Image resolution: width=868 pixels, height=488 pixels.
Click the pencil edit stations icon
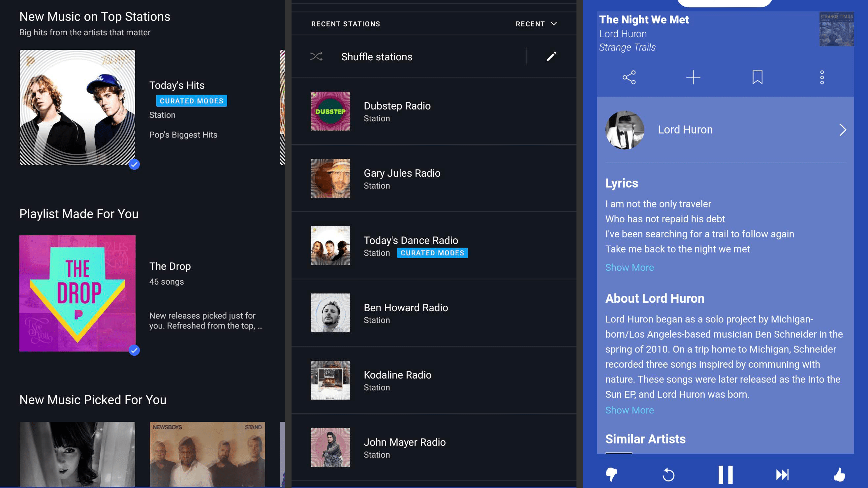pos(551,57)
